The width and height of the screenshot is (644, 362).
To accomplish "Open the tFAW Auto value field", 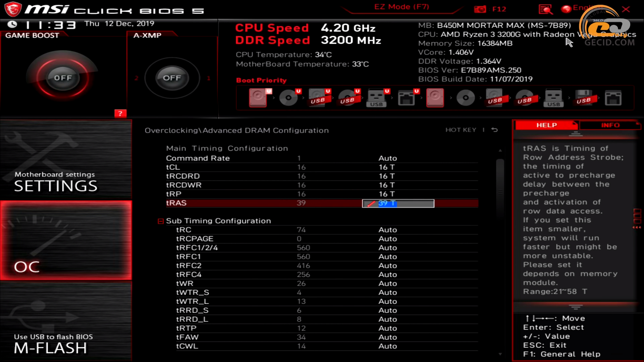I will coord(388,337).
